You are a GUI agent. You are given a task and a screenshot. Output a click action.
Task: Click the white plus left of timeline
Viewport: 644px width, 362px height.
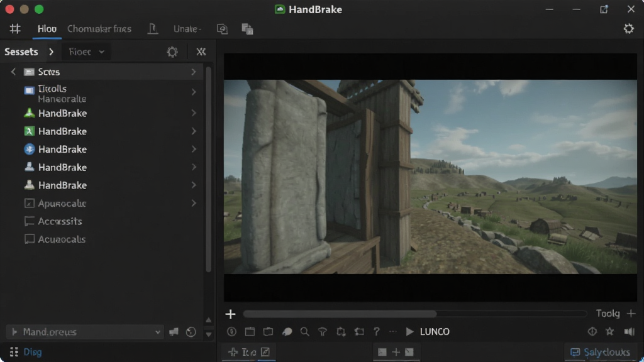[x=230, y=314]
